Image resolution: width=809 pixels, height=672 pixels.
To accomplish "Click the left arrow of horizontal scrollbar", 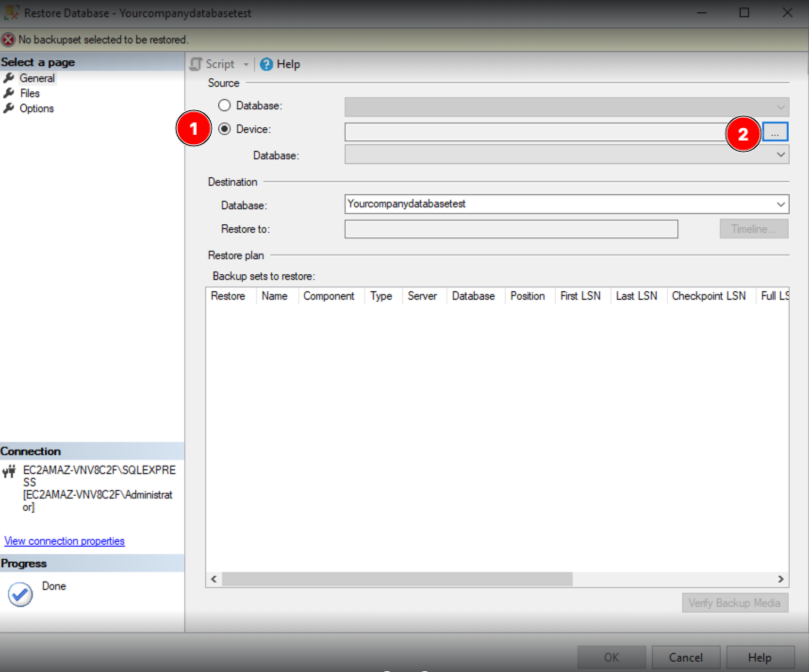I will 214,579.
